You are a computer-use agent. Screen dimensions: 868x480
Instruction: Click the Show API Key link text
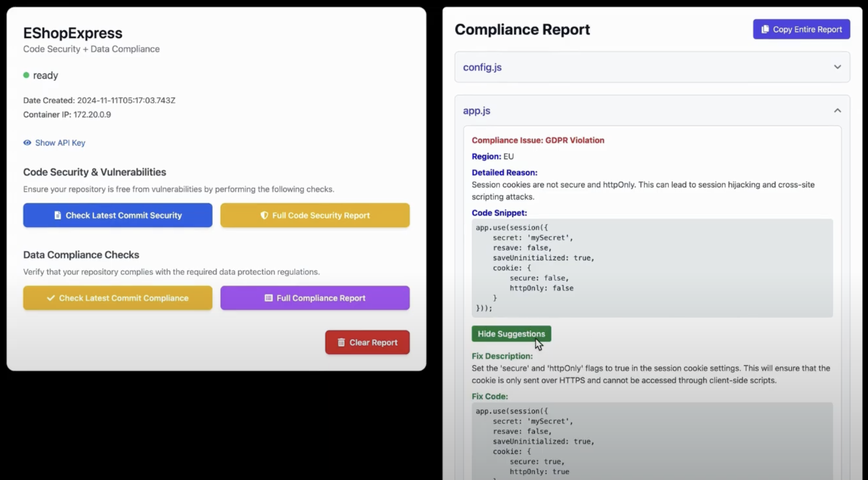click(60, 143)
